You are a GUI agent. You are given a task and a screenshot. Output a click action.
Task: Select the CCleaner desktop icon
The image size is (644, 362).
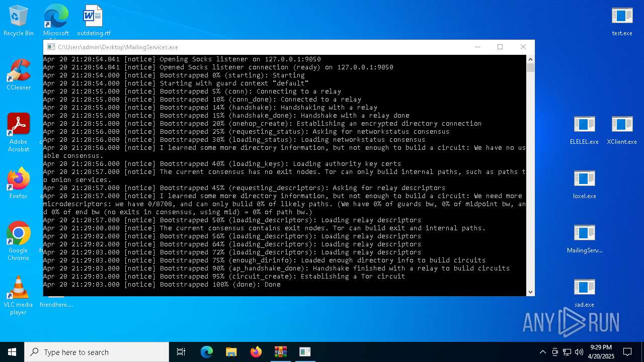point(19,75)
